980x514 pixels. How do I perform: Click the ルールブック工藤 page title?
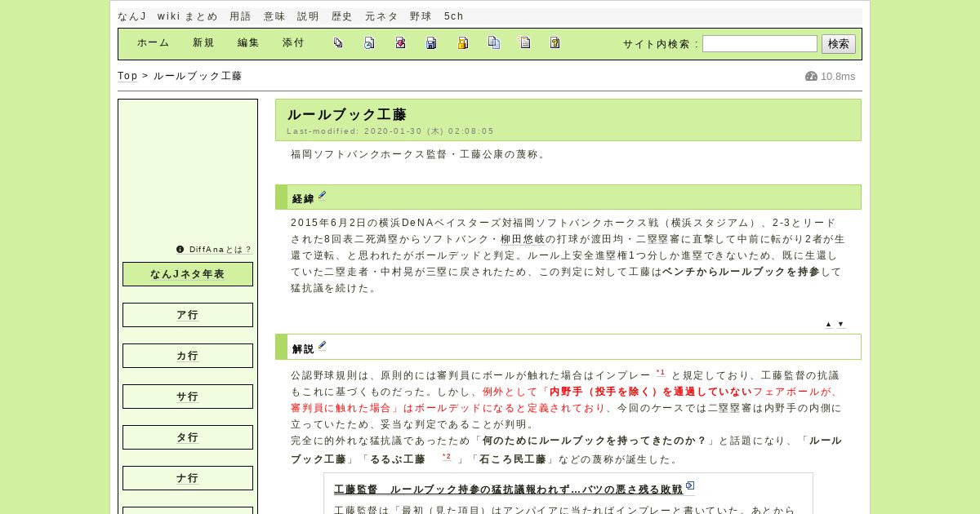click(347, 115)
